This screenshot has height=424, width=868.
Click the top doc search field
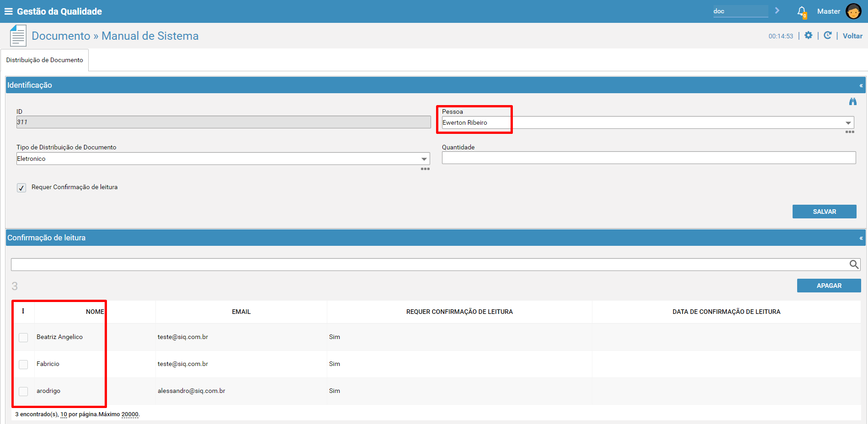pos(740,11)
